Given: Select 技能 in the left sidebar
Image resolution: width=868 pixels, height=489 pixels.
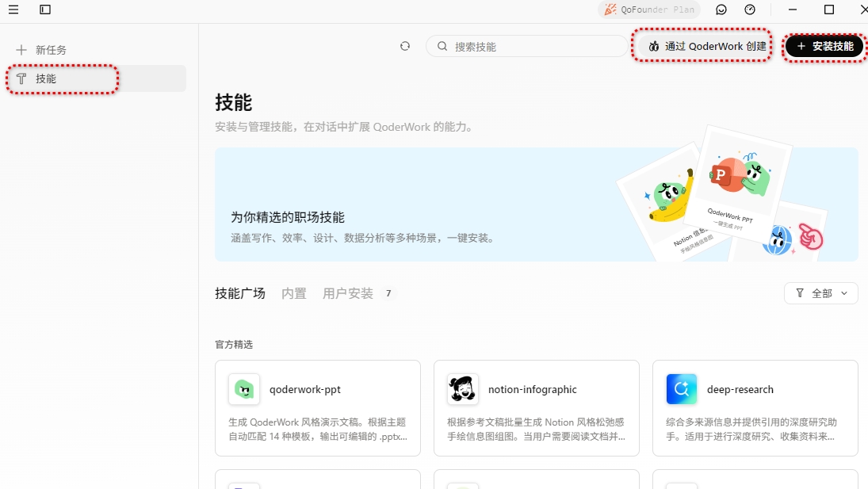Looking at the screenshot, I should coord(46,79).
